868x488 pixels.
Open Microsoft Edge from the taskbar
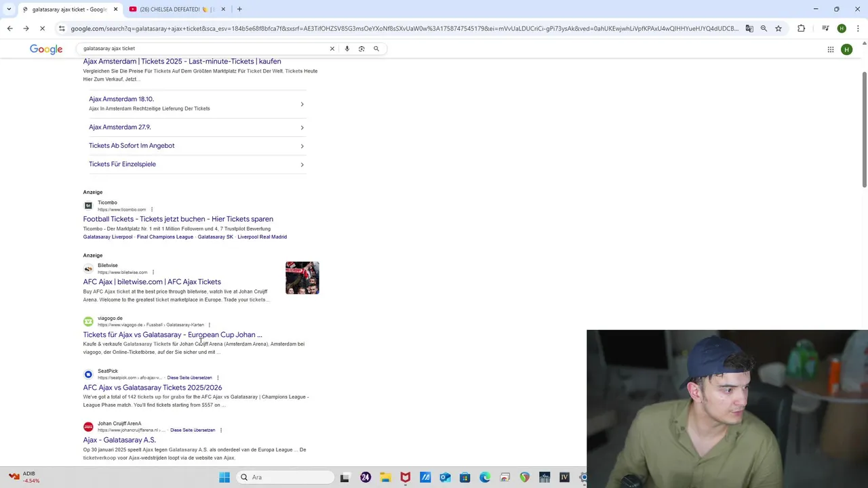point(485,477)
